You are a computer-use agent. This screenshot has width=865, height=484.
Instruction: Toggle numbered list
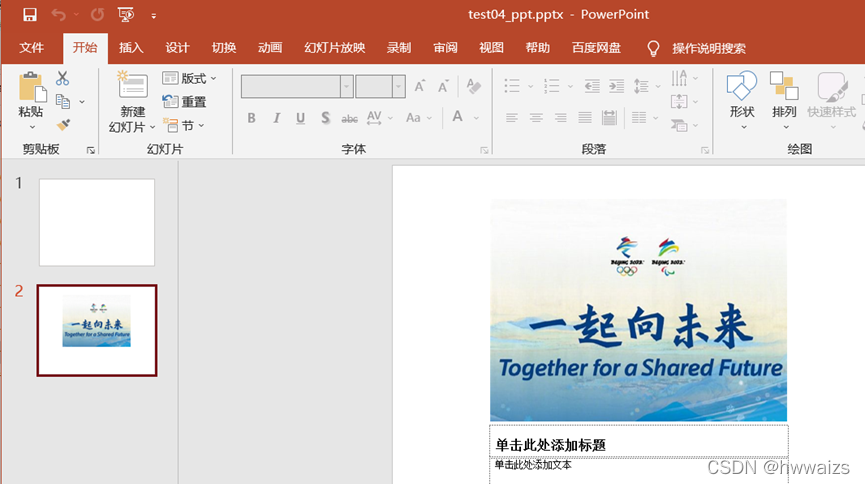point(551,86)
